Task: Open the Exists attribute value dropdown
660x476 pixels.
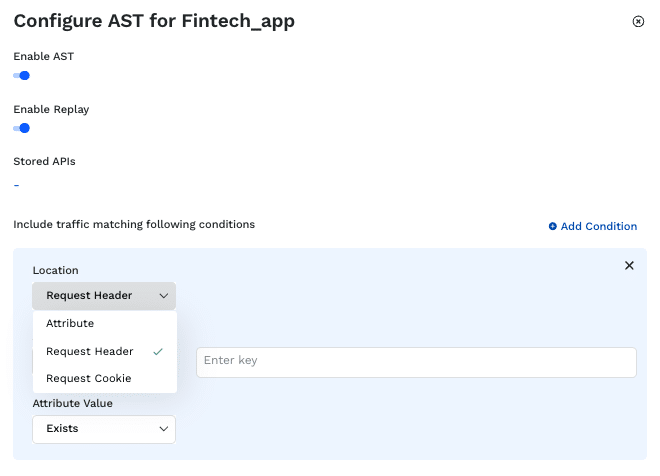Action: pyautogui.click(x=103, y=429)
